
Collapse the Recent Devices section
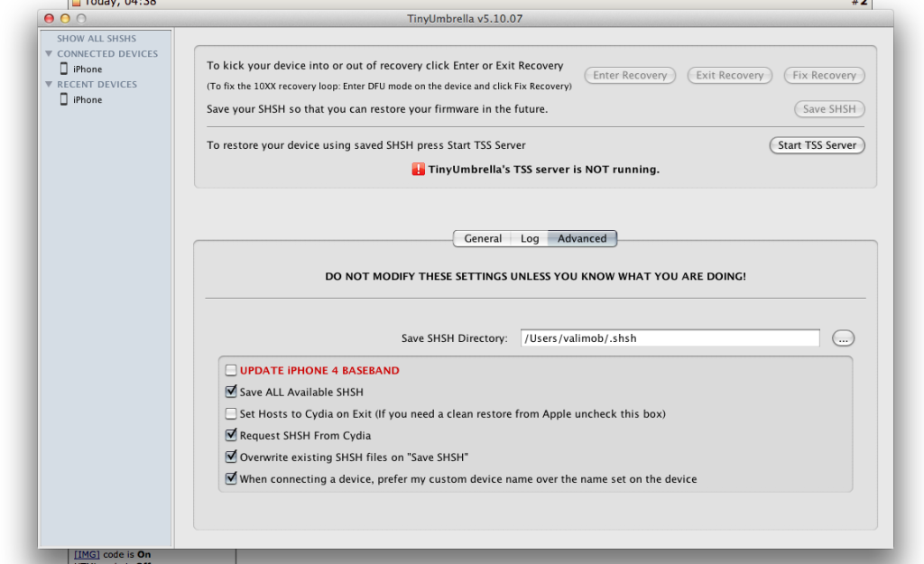(49, 84)
